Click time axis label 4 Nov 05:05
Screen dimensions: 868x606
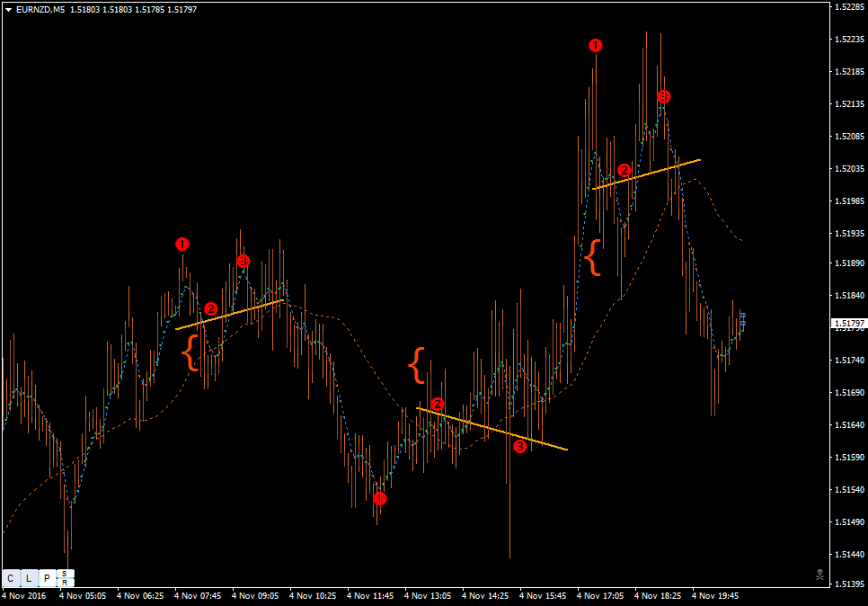pos(83,596)
